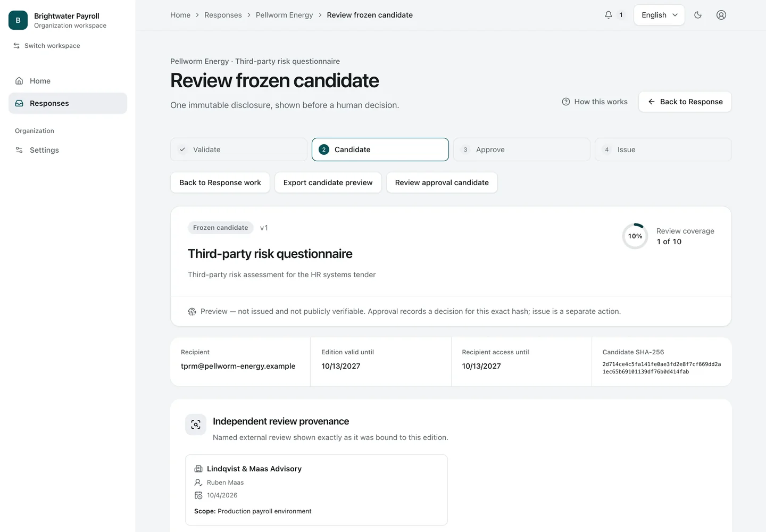Screen dimensions: 766x532
Task: Toggle dark mode moon icon
Action: [x=698, y=15]
